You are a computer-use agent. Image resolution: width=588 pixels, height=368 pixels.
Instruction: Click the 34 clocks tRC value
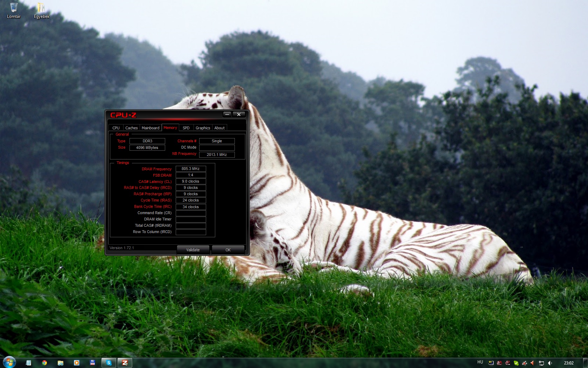pyautogui.click(x=191, y=207)
